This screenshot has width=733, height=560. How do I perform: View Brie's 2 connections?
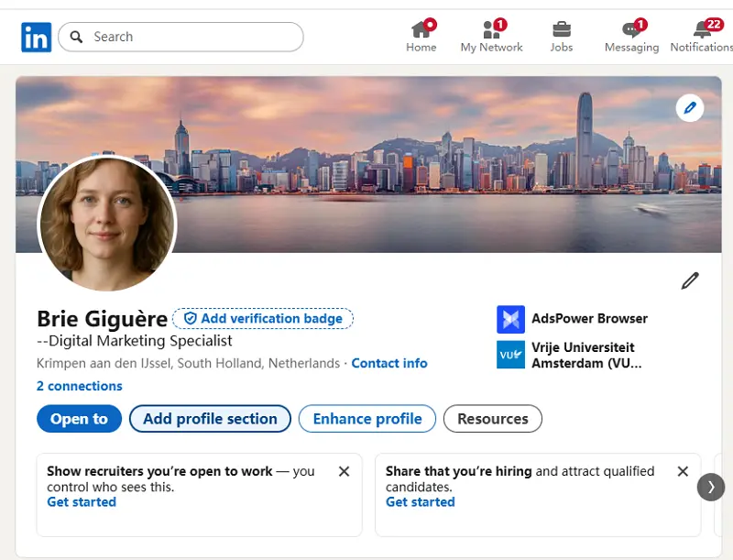pos(80,386)
